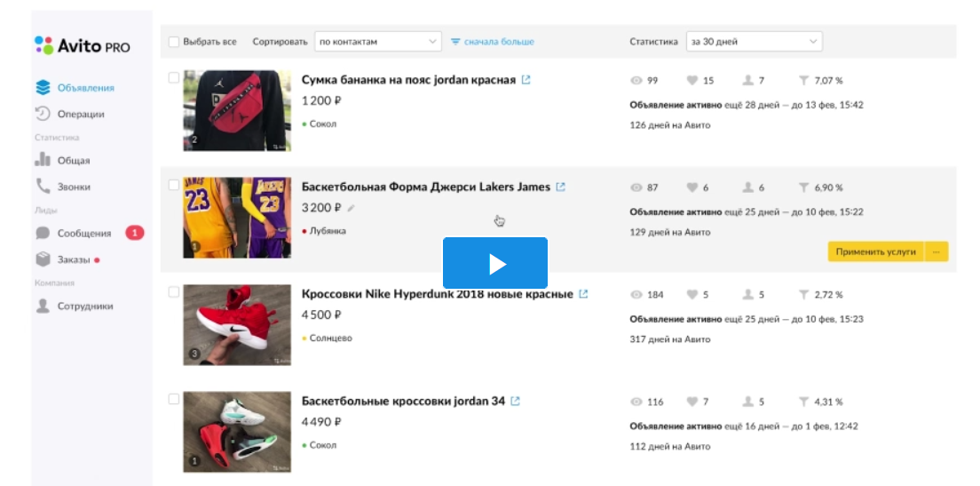980x486 pixels.
Task: Click views eye icon showing 87
Action: [636, 187]
